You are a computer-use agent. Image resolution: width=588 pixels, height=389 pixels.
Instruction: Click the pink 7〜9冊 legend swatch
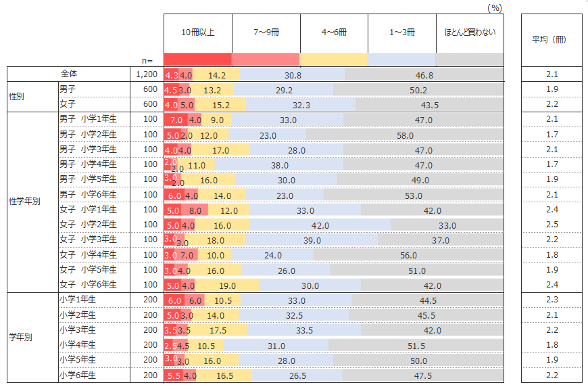(266, 60)
